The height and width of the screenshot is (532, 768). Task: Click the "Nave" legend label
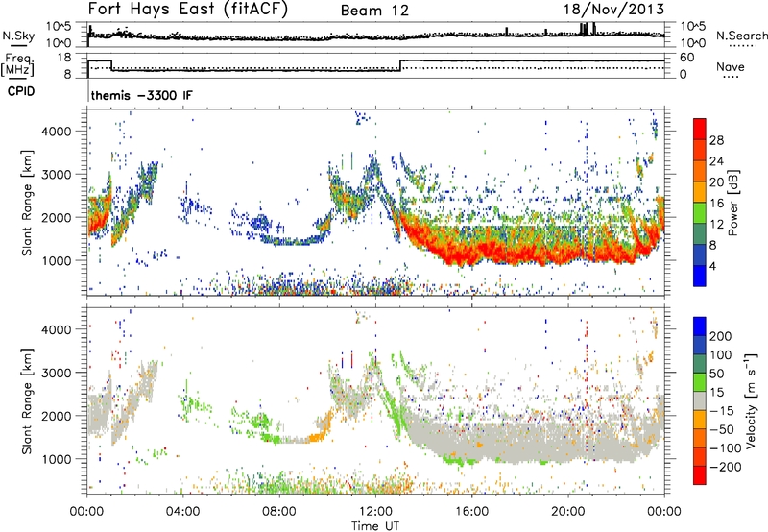click(731, 66)
